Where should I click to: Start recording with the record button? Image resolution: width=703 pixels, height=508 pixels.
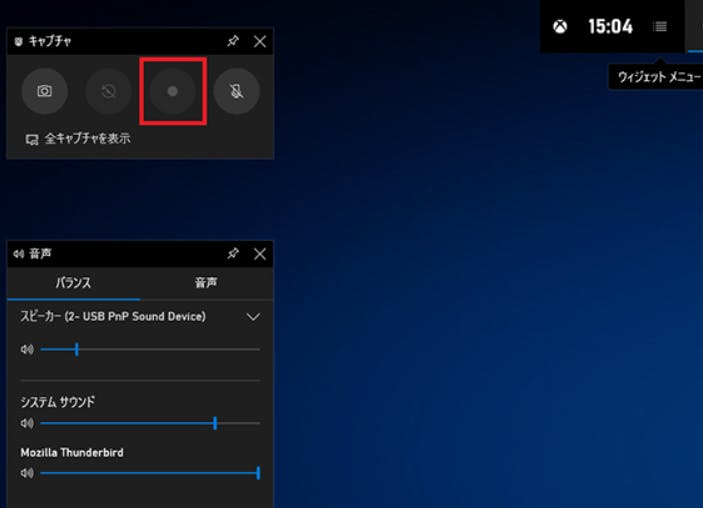click(173, 91)
